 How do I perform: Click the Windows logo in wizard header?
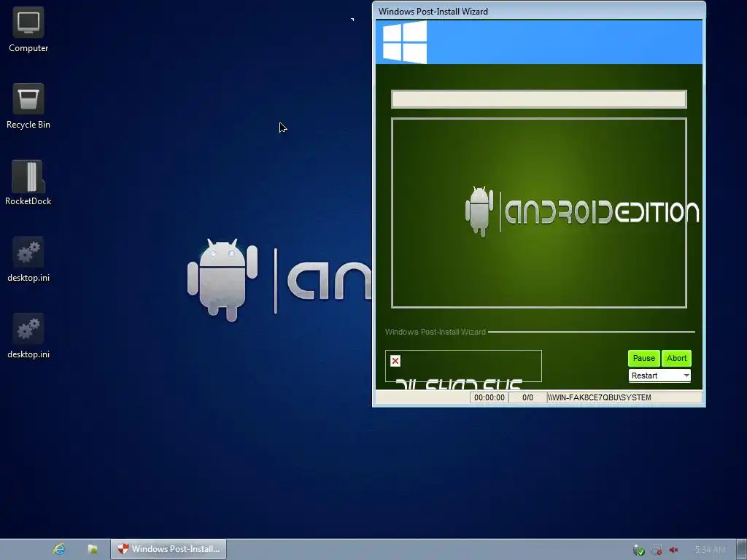tap(405, 42)
